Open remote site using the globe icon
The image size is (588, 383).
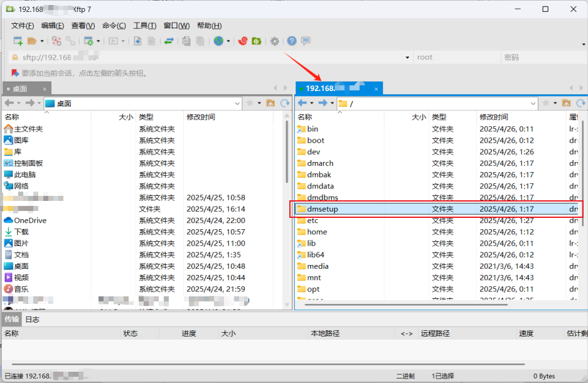tap(220, 41)
